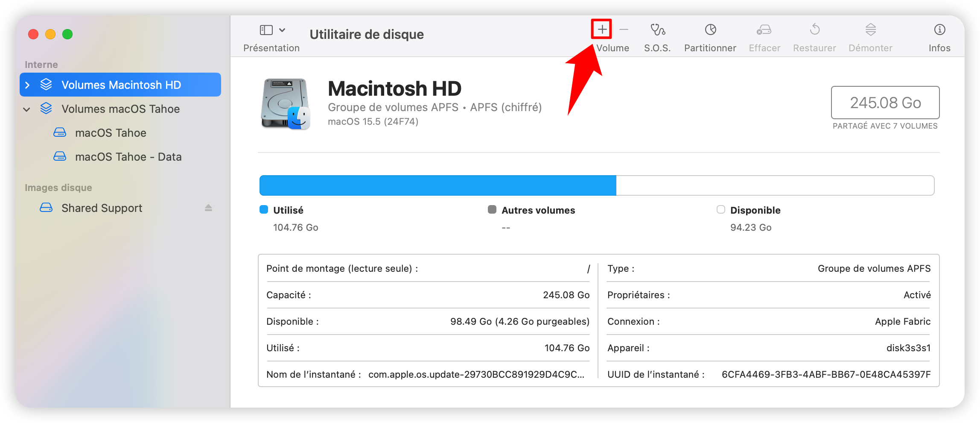
Task: Click the Utilitaire de disque window title
Action: [367, 34]
